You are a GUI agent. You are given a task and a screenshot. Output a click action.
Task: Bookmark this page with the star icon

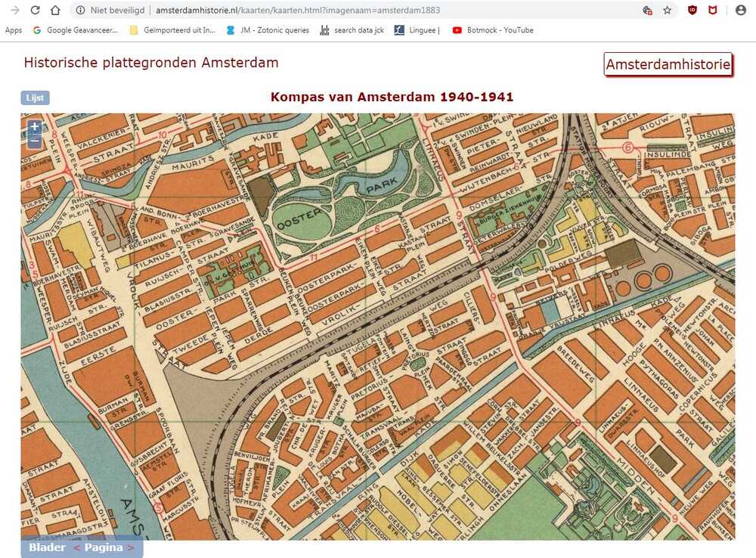(x=668, y=10)
